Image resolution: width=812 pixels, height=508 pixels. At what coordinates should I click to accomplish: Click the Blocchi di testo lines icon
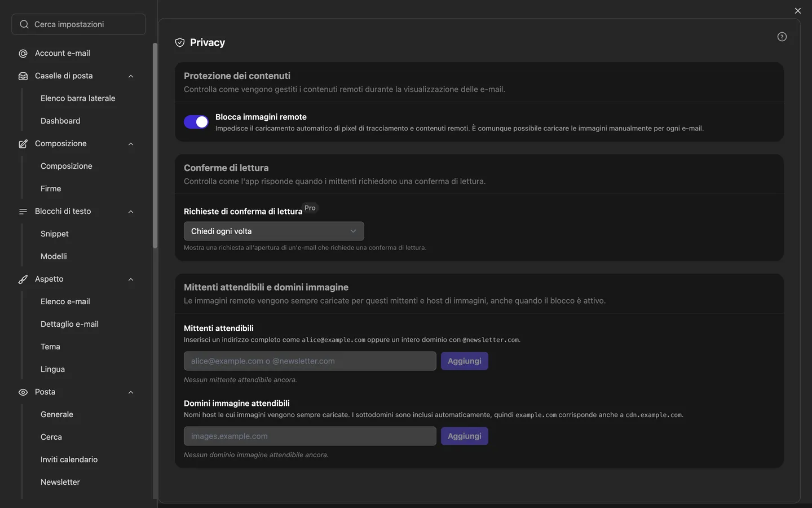pyautogui.click(x=23, y=212)
